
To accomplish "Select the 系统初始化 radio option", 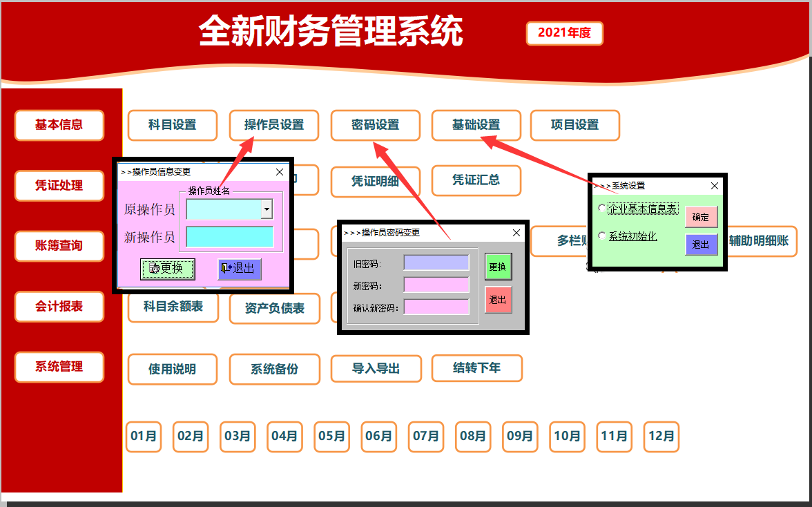I will [601, 236].
